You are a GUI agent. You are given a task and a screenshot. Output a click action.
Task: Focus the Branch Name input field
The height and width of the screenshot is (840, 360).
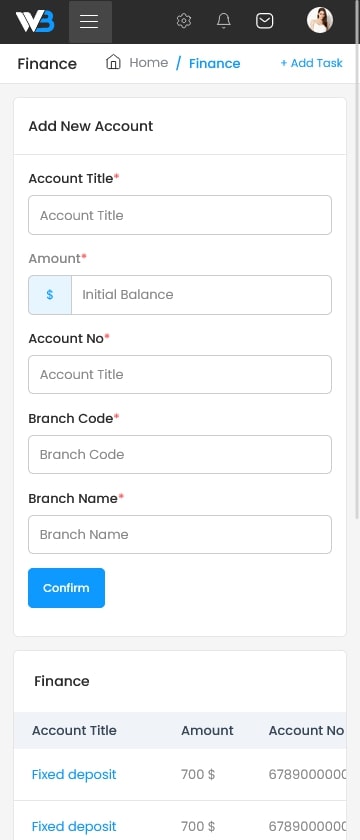click(x=180, y=534)
